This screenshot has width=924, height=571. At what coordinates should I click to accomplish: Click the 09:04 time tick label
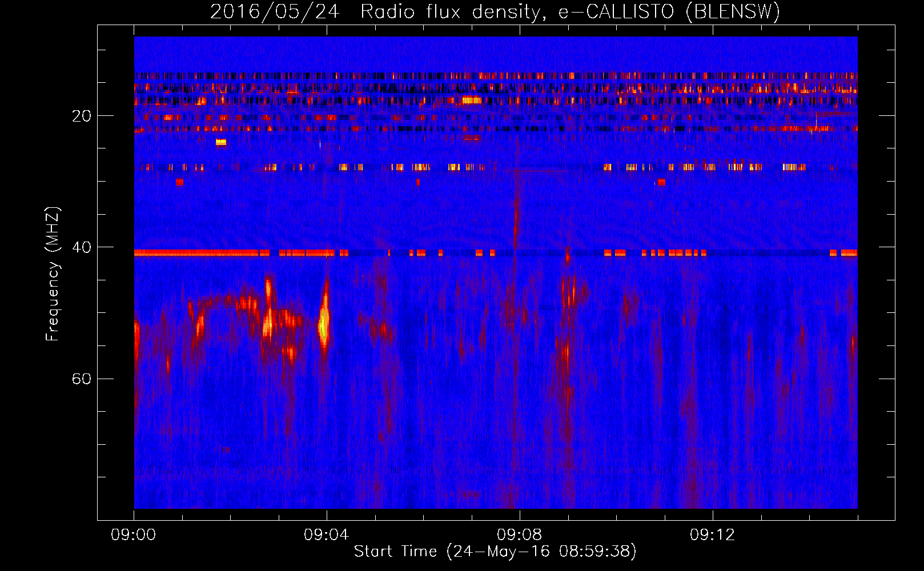[326, 534]
